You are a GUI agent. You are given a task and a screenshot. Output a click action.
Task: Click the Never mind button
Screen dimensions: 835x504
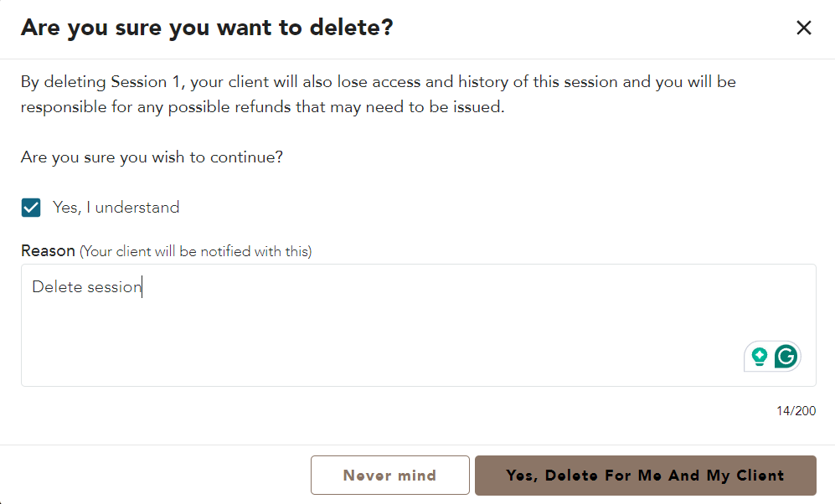(389, 476)
